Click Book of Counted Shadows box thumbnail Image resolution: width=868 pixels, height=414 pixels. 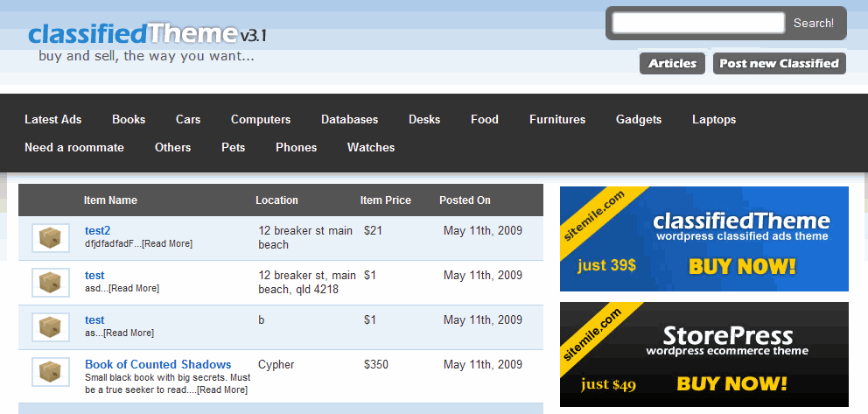coord(51,371)
